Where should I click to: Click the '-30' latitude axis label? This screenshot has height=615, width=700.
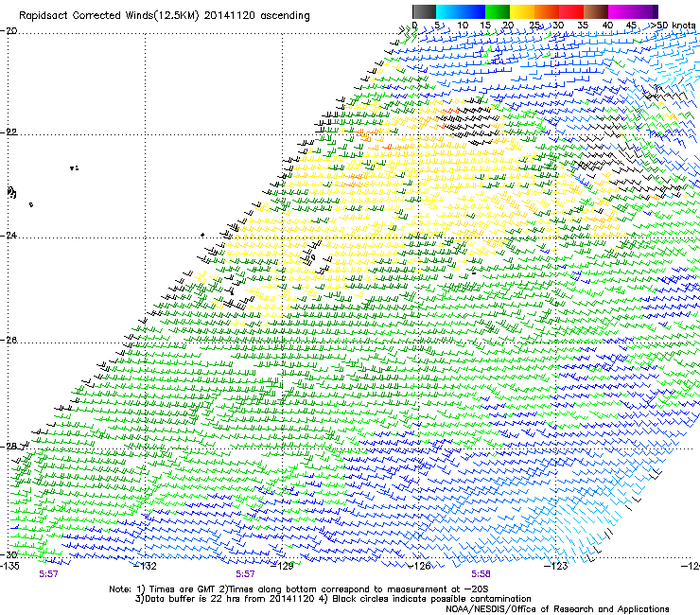pos(9,554)
